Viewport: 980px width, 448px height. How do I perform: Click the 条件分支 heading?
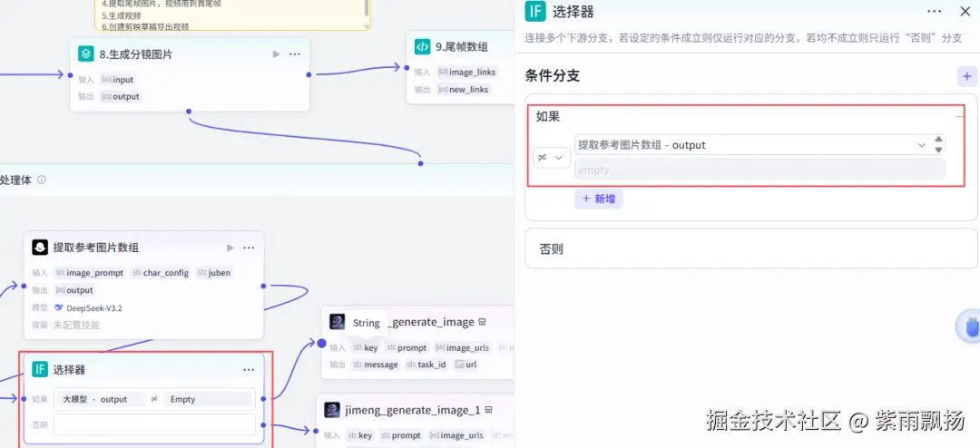(x=553, y=76)
